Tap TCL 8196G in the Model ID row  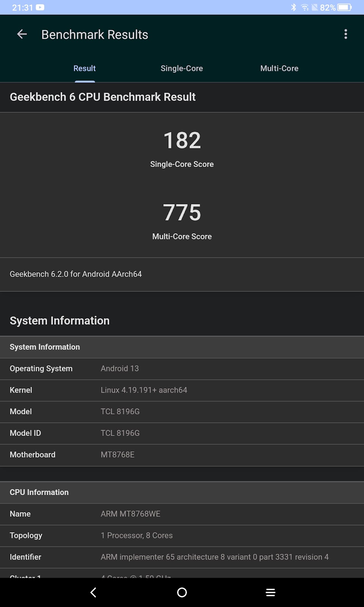120,433
